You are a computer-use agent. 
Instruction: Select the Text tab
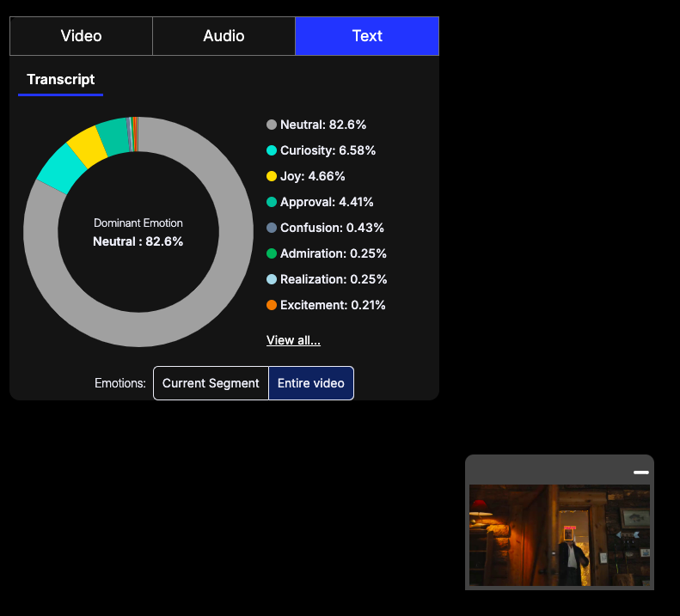pos(367,36)
